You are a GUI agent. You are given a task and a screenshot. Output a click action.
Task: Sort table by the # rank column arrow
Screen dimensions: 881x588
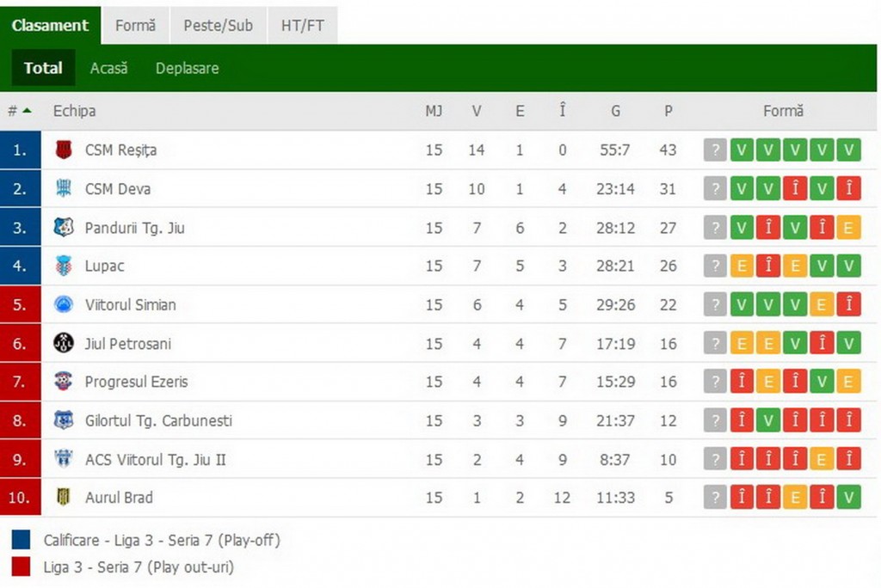click(x=27, y=111)
